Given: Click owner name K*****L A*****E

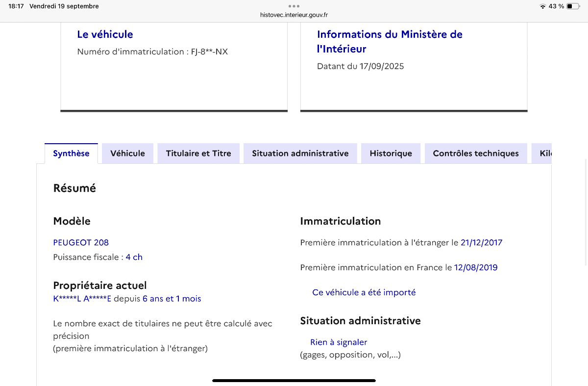Looking at the screenshot, I should coord(82,299).
